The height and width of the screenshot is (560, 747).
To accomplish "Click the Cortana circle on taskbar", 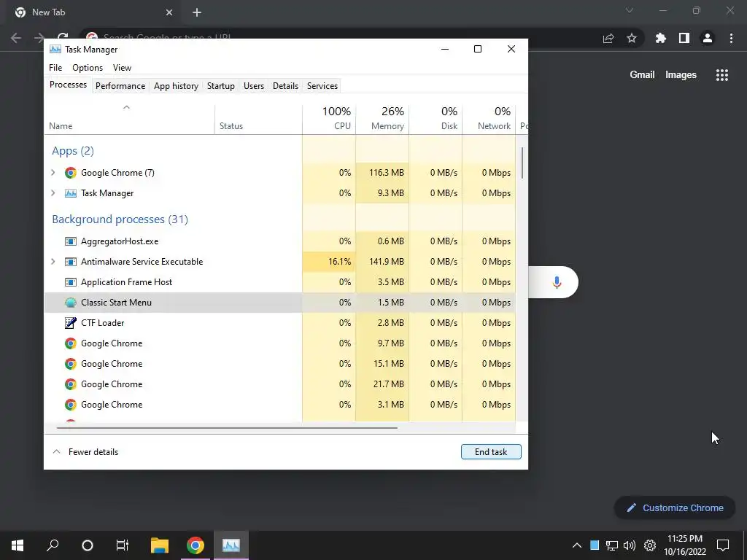I will [88, 545].
